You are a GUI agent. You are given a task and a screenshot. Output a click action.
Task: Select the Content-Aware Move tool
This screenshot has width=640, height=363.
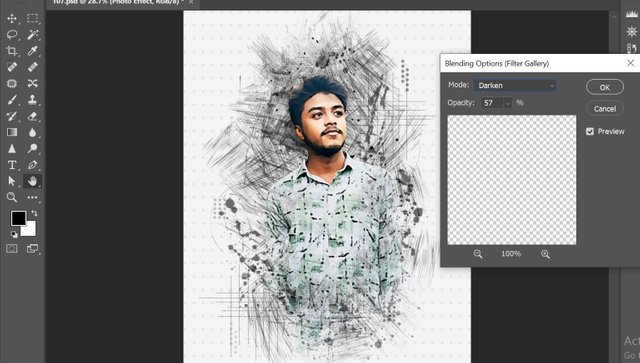[33, 83]
